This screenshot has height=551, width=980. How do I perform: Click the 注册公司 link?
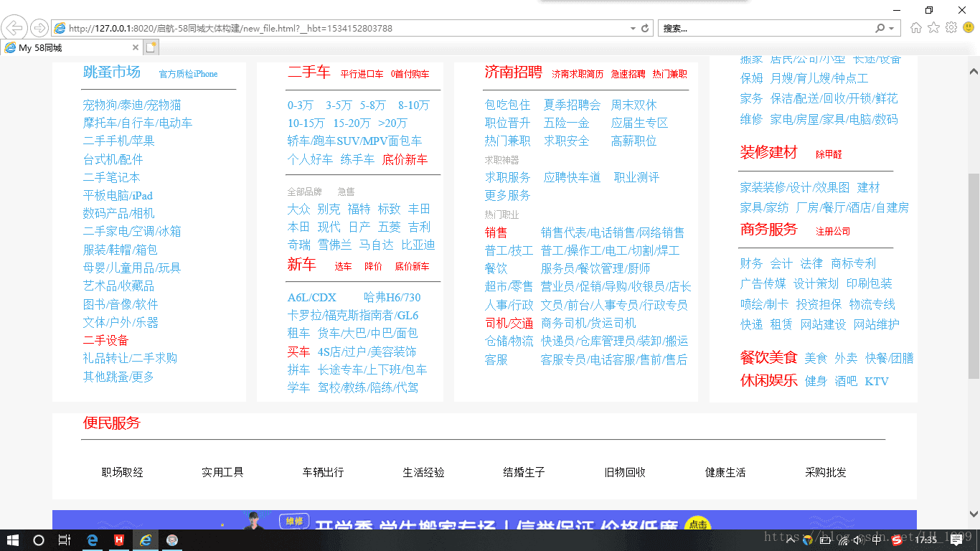(x=833, y=231)
